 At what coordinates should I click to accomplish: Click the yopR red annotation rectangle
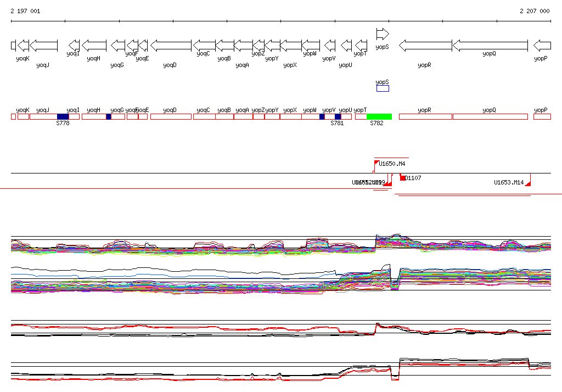click(x=425, y=116)
